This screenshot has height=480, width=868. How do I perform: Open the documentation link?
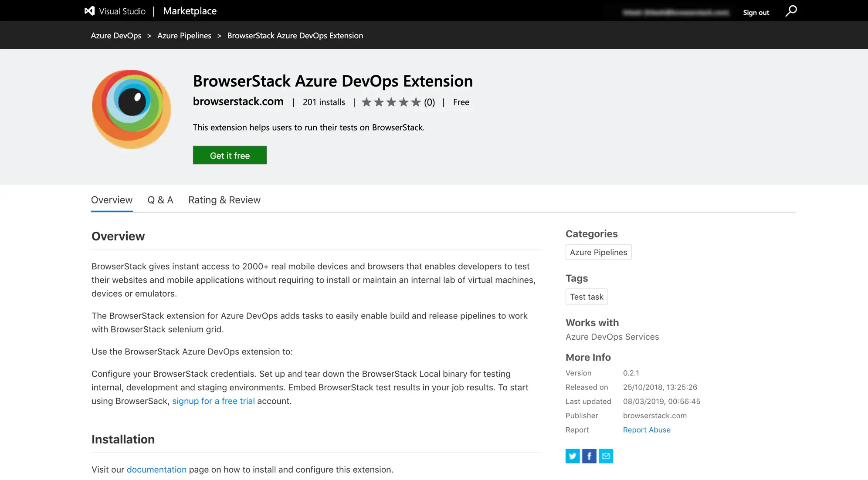(x=156, y=470)
